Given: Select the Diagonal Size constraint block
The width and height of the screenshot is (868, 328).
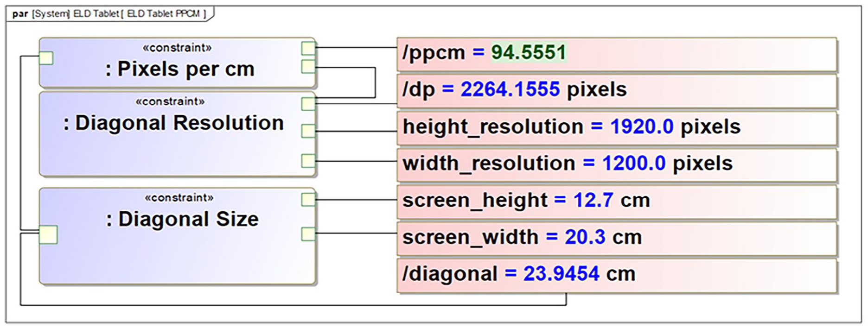Looking at the screenshot, I should (x=177, y=236).
